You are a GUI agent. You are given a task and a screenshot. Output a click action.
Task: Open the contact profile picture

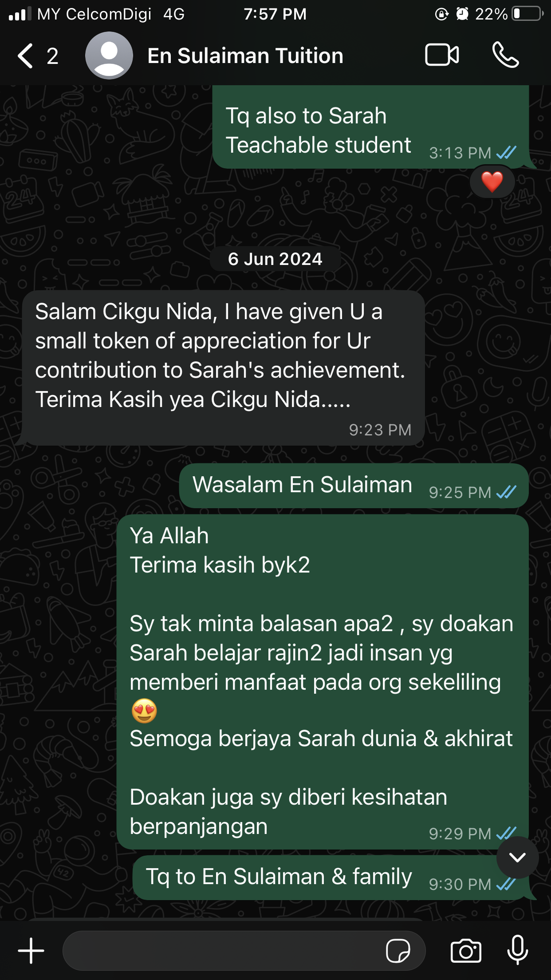[x=109, y=55]
